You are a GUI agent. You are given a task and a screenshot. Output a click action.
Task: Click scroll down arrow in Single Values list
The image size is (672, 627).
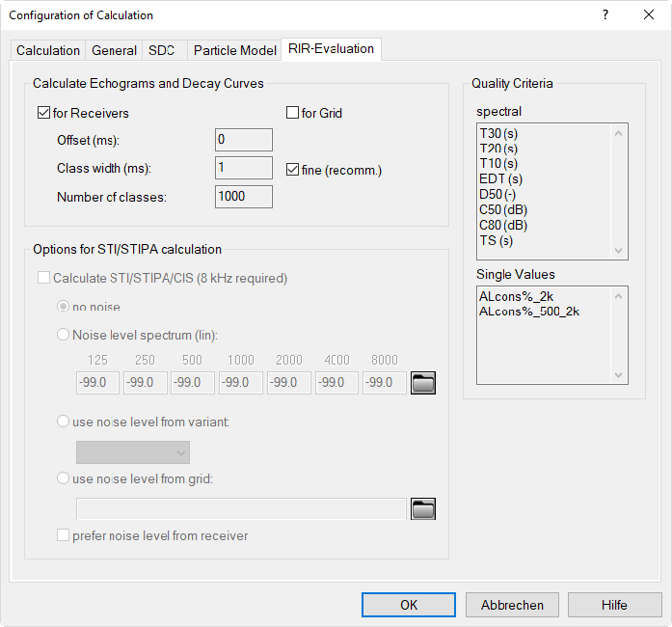(618, 375)
